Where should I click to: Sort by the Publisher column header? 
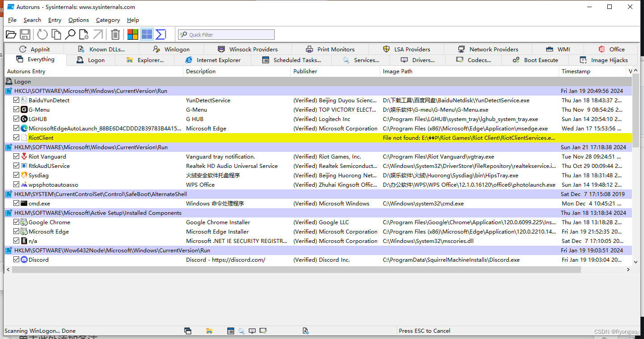coord(335,71)
